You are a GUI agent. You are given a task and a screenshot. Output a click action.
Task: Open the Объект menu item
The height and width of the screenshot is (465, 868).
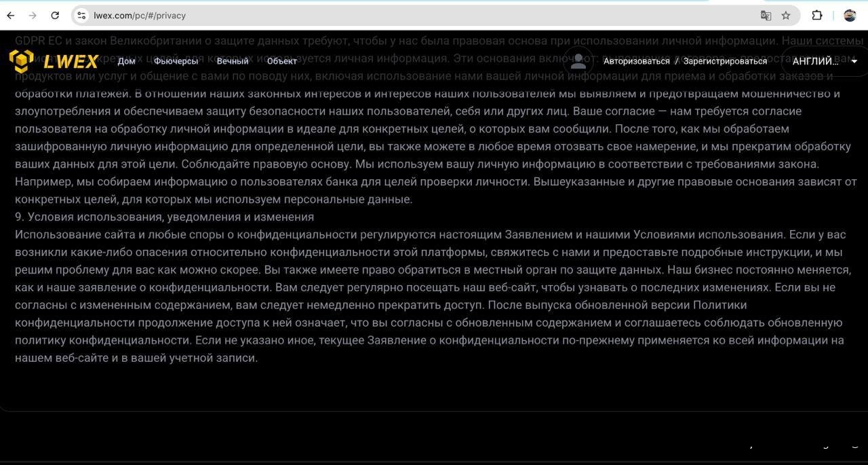pos(282,61)
